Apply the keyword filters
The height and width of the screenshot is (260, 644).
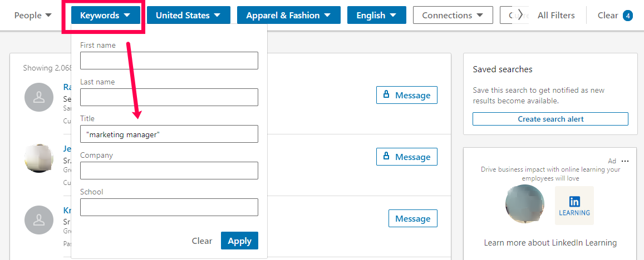pos(239,241)
